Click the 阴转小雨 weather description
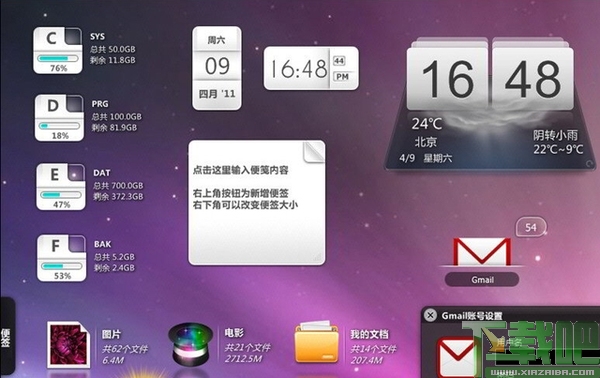The image size is (600, 378). (x=556, y=135)
